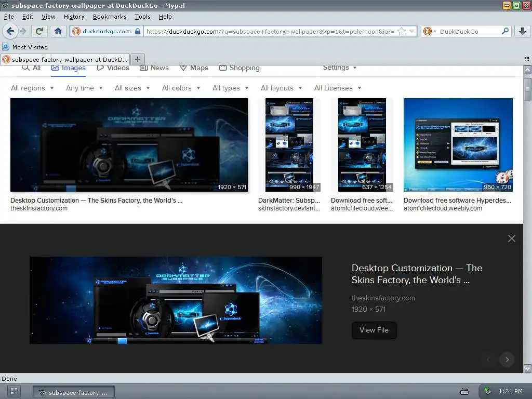Image resolution: width=532 pixels, height=399 pixels.
Task: Open the File menu
Action: 9,17
